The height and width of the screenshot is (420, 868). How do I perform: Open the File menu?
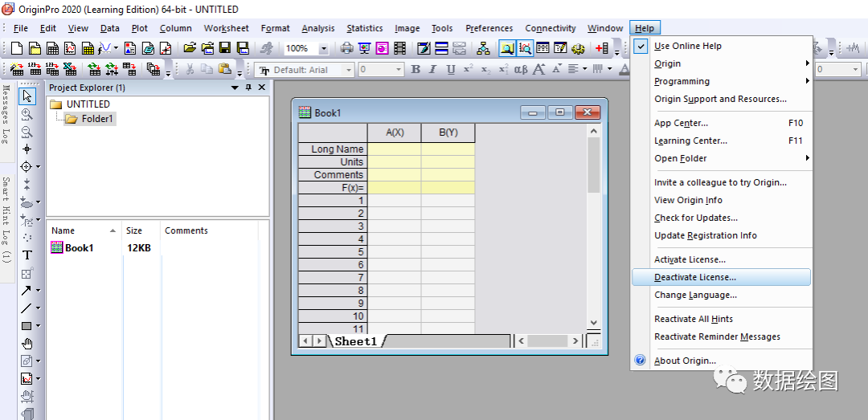(20, 28)
